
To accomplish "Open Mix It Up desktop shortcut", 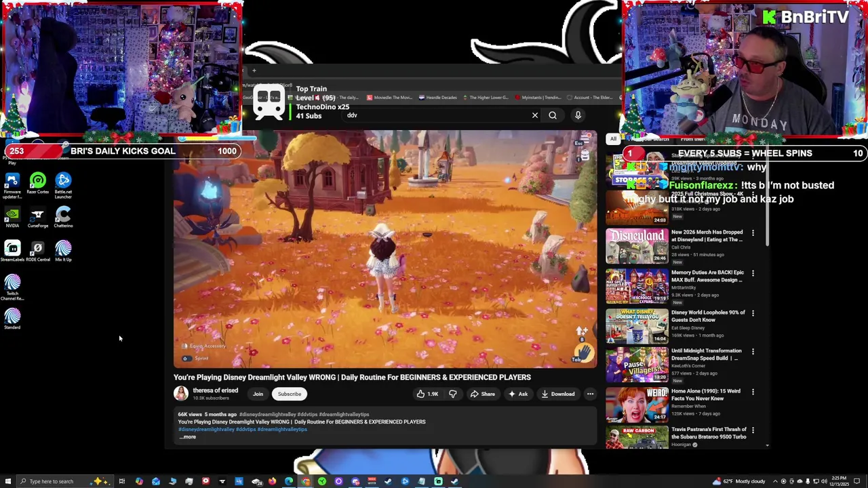I will 63,251.
